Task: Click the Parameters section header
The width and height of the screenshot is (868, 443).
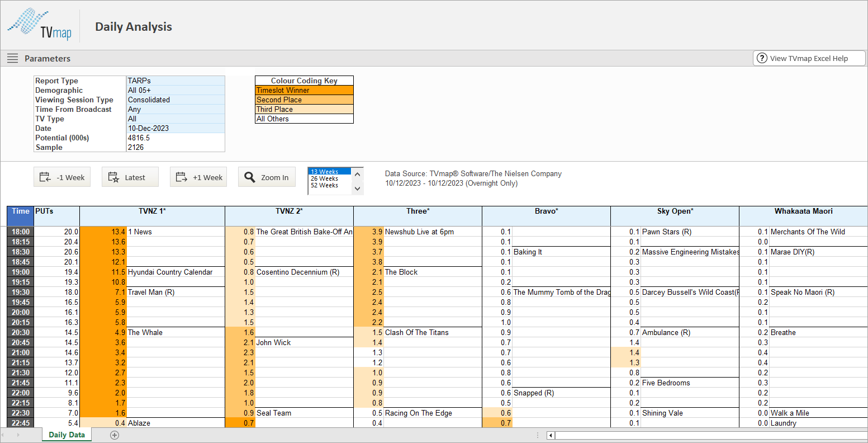Action: coord(48,58)
